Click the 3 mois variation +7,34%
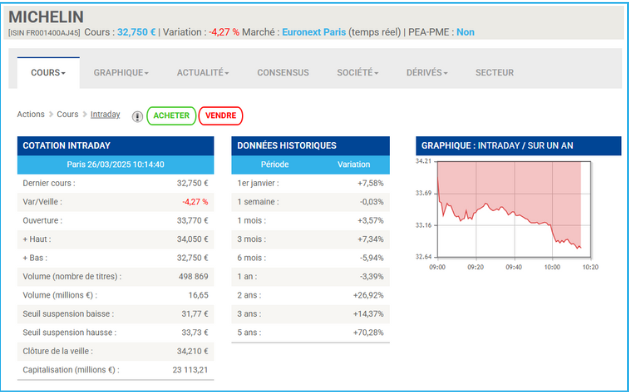This screenshot has width=629, height=392. 371,239
